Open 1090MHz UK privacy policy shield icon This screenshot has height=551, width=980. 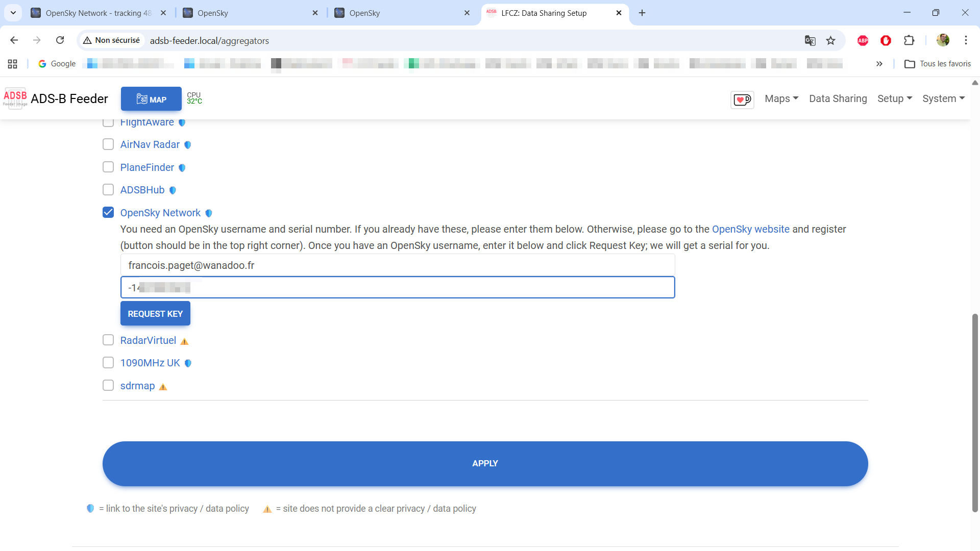coord(188,363)
